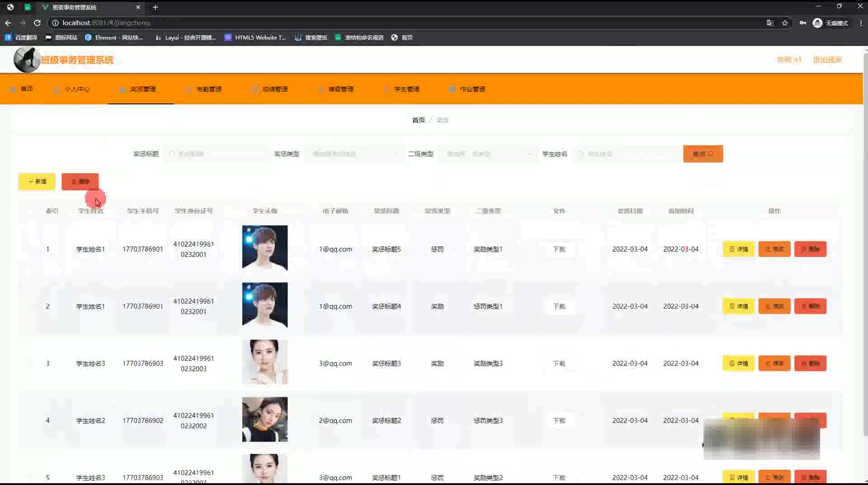Click the yellow 新增 button
This screenshot has height=485, width=868.
click(x=37, y=181)
